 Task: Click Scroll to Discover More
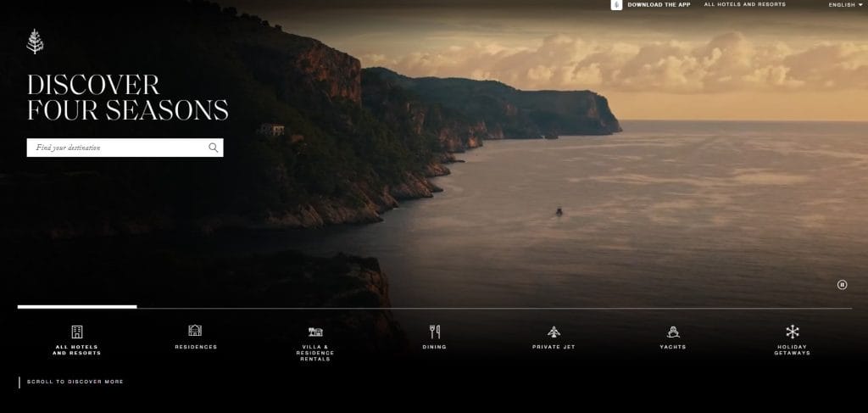pos(75,382)
